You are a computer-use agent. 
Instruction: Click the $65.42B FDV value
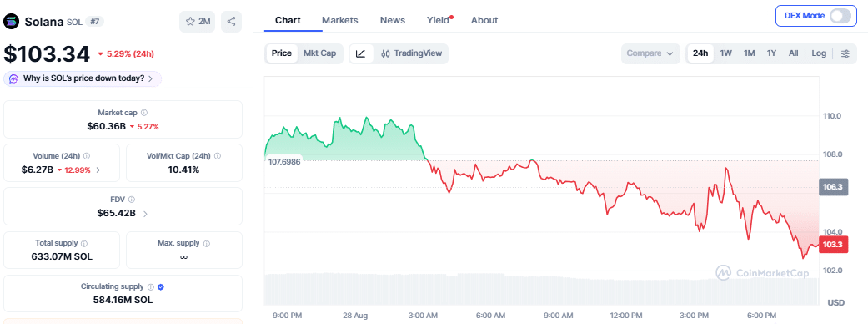[x=116, y=213]
